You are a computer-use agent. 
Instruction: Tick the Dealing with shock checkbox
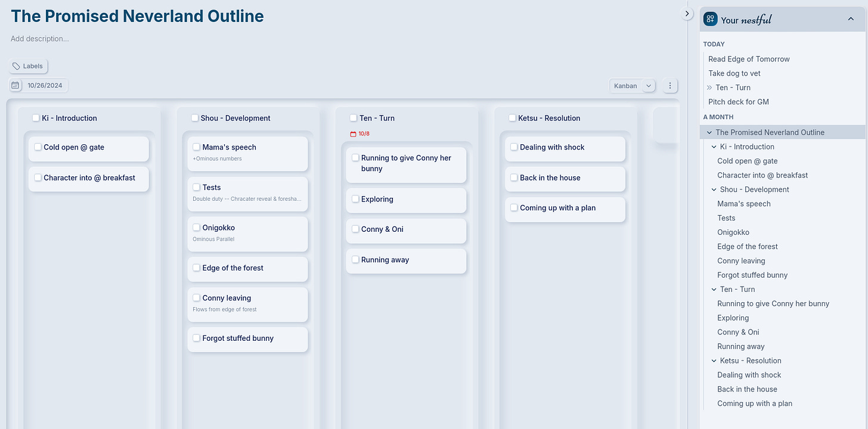coord(514,147)
